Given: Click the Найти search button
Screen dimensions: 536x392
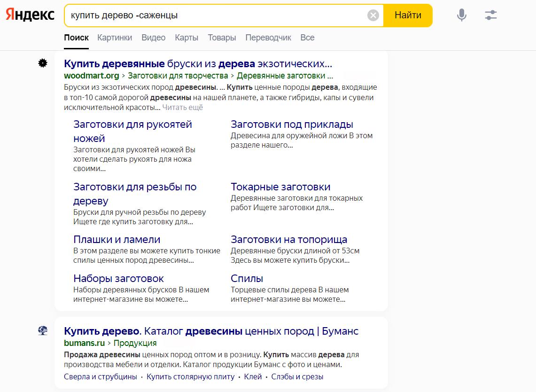Looking at the screenshot, I should tap(408, 16).
